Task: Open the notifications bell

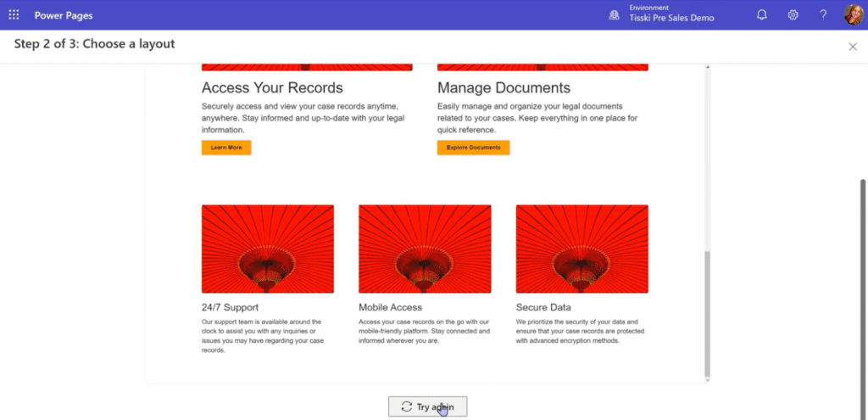Action: 761,15
